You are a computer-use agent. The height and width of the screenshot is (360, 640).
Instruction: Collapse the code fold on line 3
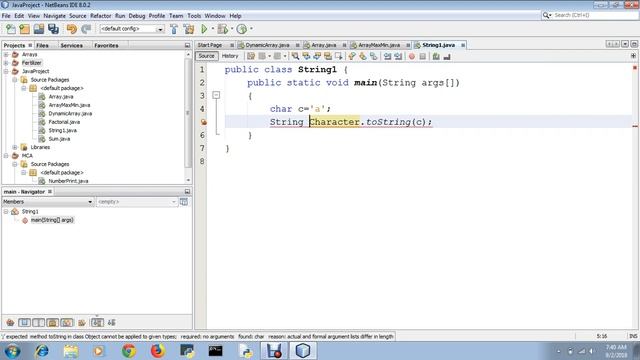pyautogui.click(x=216, y=95)
